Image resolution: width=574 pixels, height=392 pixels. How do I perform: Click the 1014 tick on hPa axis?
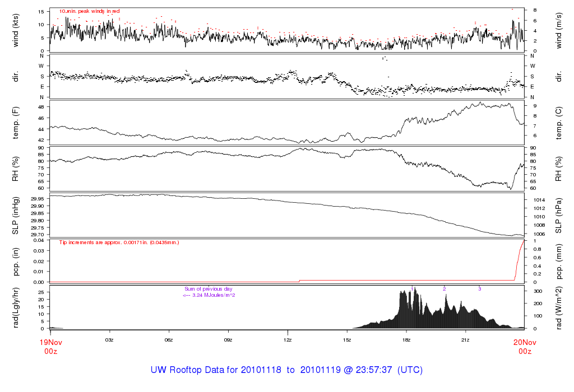click(x=539, y=200)
